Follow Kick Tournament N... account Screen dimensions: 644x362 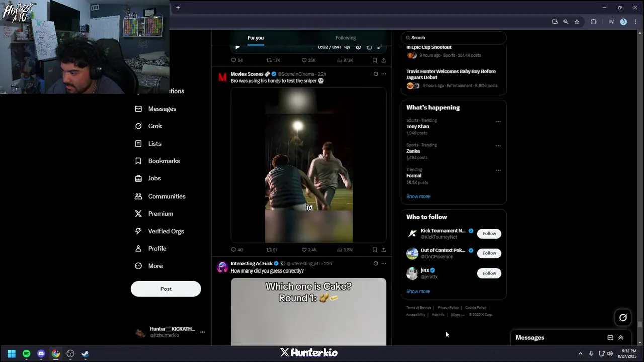489,234
